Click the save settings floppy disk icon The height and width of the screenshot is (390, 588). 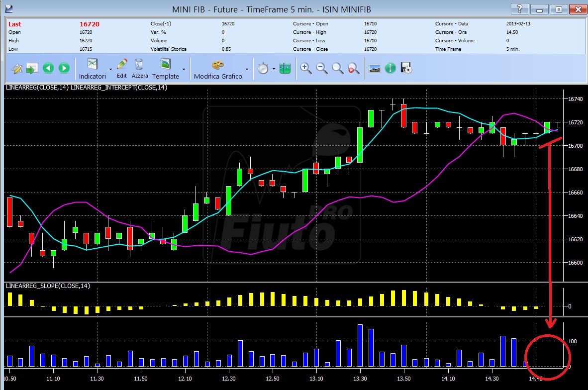coord(406,68)
